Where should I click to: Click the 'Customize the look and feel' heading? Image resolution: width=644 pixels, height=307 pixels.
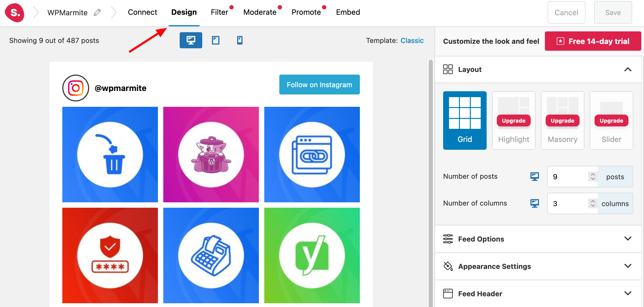[x=491, y=41]
